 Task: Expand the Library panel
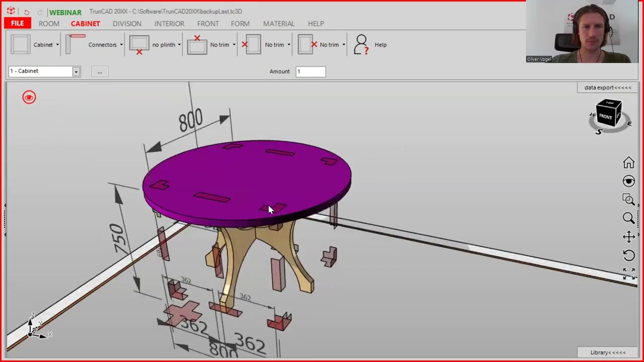[x=607, y=352]
